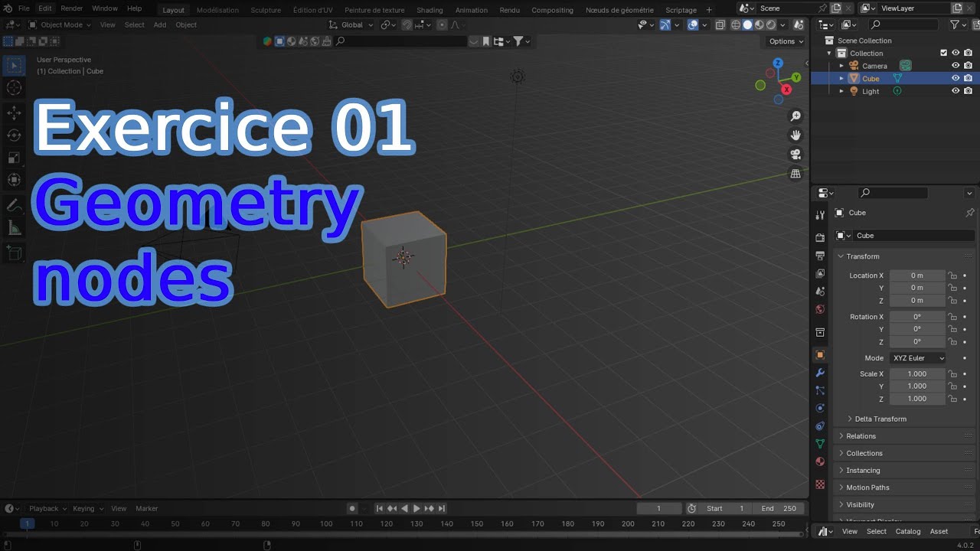Viewport: 980px width, 551px height.
Task: Open the Material properties tab icon
Action: tap(820, 461)
